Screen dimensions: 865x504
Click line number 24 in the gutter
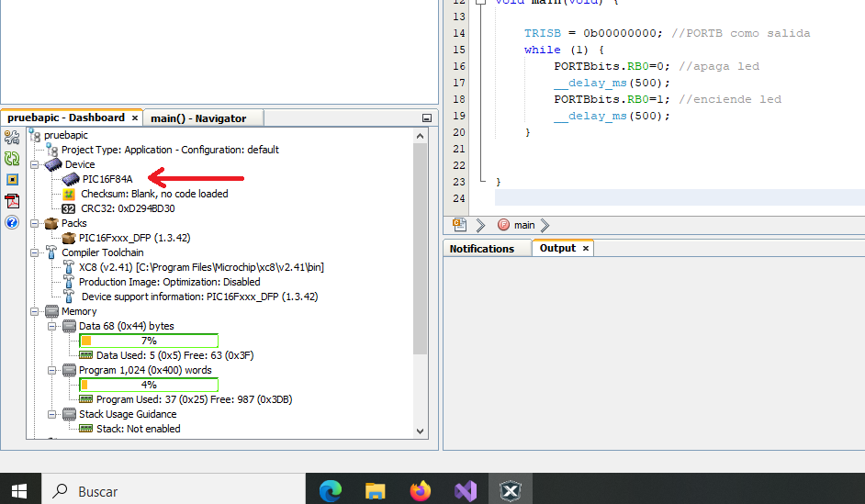pyautogui.click(x=459, y=198)
